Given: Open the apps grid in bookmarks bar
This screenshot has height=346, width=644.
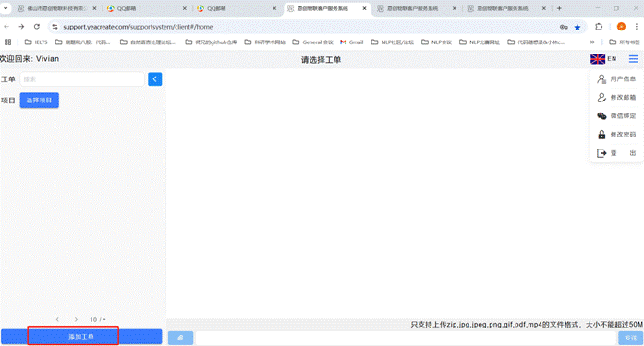Looking at the screenshot, I should [7, 42].
